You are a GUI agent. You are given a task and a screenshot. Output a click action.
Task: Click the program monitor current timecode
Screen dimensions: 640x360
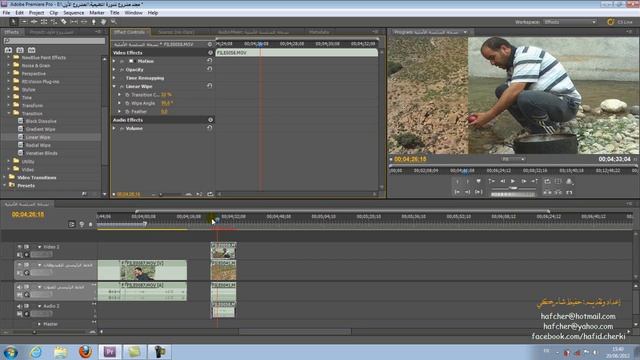point(410,159)
